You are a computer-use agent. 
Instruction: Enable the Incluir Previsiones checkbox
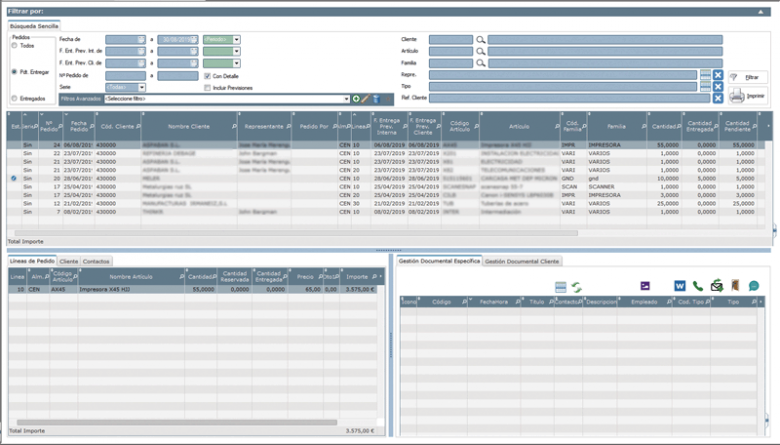[206, 87]
